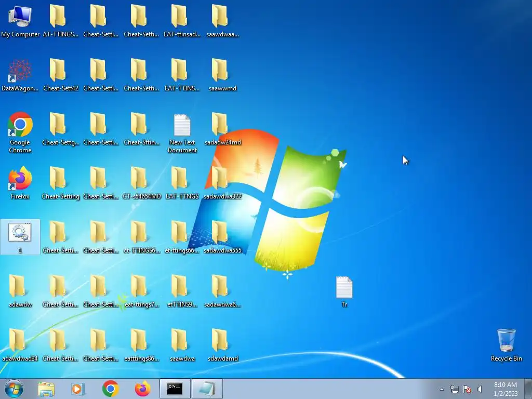
Task: Switch to the notepad taskbar window
Action: (x=207, y=389)
